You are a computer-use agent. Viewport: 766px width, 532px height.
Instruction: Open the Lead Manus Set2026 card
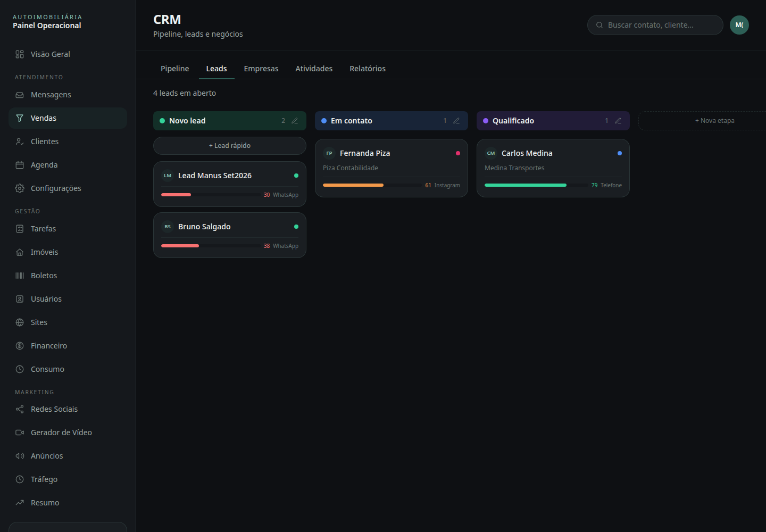pos(230,184)
